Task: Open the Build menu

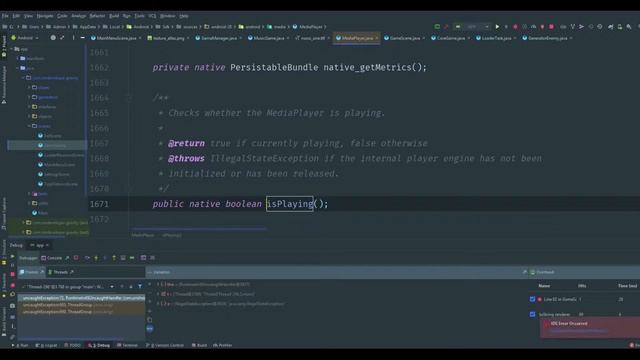Action: (114, 16)
